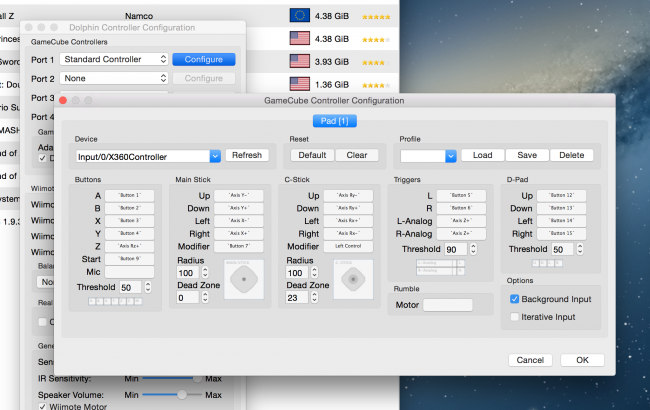Click the Triggers Threshold stepper
Screen dimensions: 650x410
coord(473,249)
